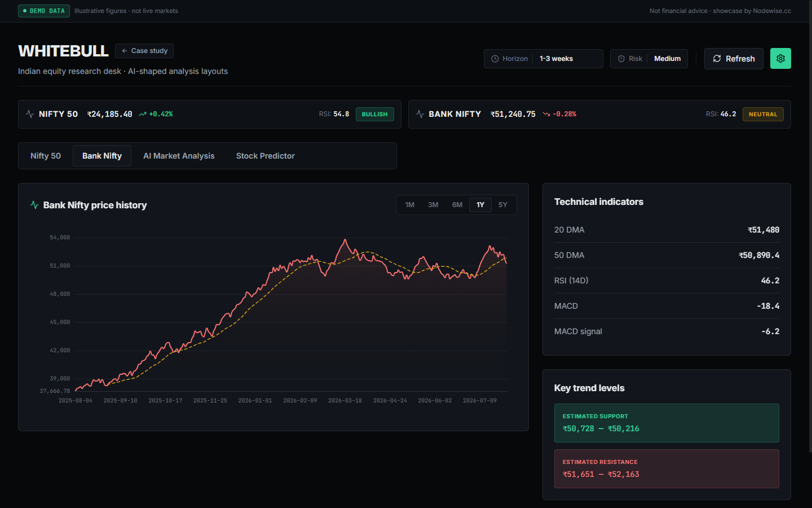Click the upward trend arrow next to +0.42%
This screenshot has width=812, height=508.
[143, 114]
